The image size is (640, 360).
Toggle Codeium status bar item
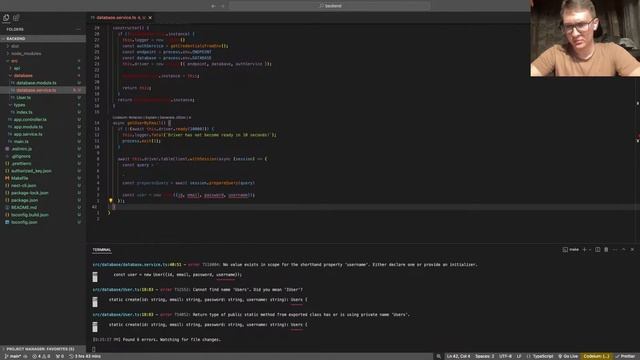[x=596, y=356]
